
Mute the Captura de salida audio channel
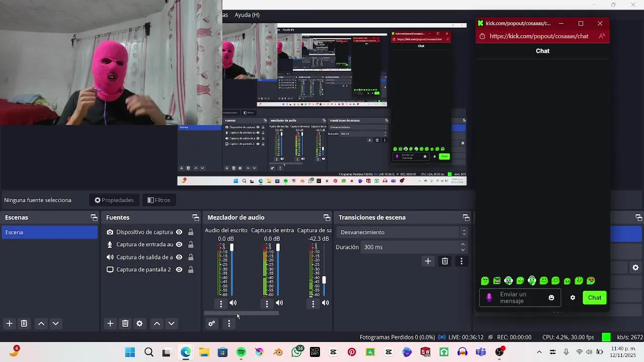pyautogui.click(x=326, y=303)
